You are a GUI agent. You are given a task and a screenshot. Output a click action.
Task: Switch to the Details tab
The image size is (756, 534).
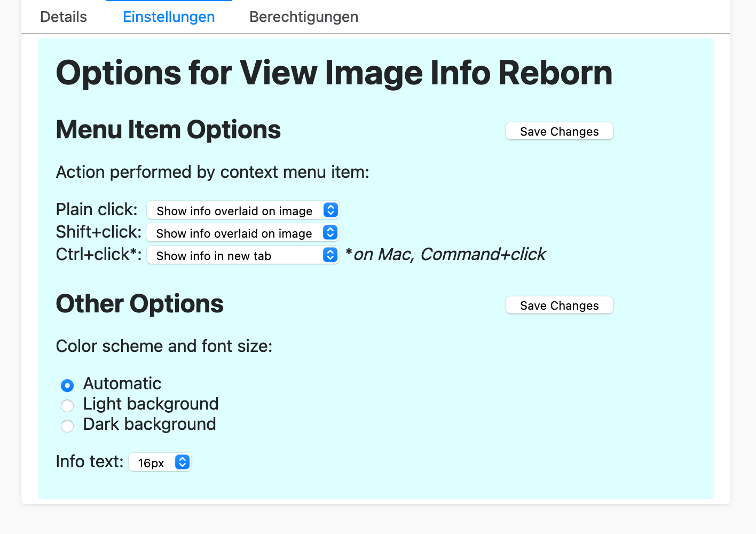(x=64, y=17)
